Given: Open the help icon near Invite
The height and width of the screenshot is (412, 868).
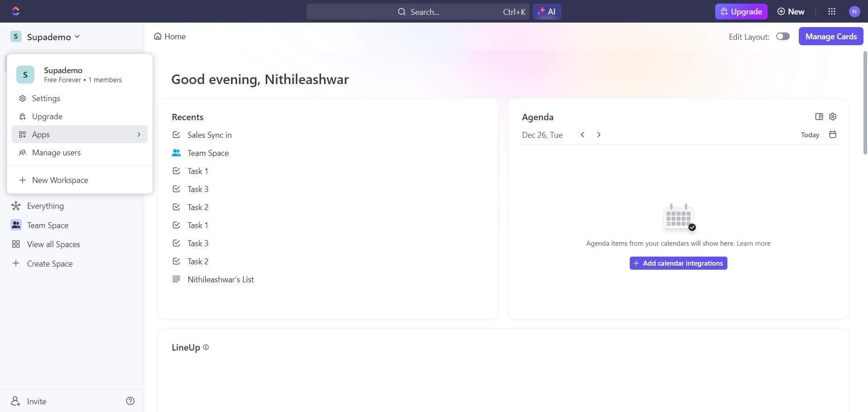Looking at the screenshot, I should point(130,401).
